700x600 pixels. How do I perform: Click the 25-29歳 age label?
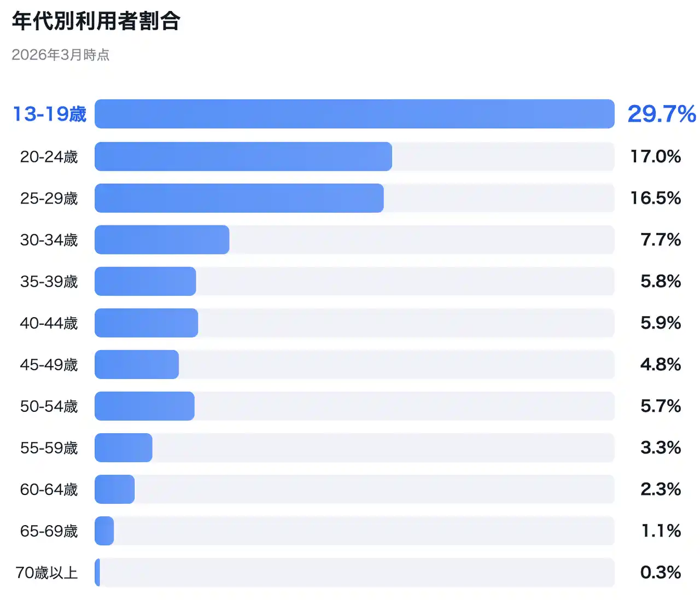click(49, 198)
